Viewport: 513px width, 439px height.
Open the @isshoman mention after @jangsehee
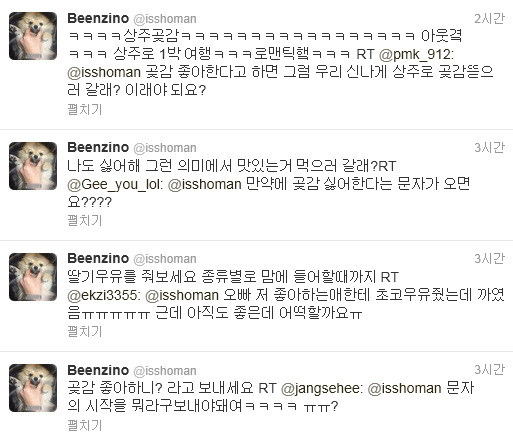click(x=405, y=388)
